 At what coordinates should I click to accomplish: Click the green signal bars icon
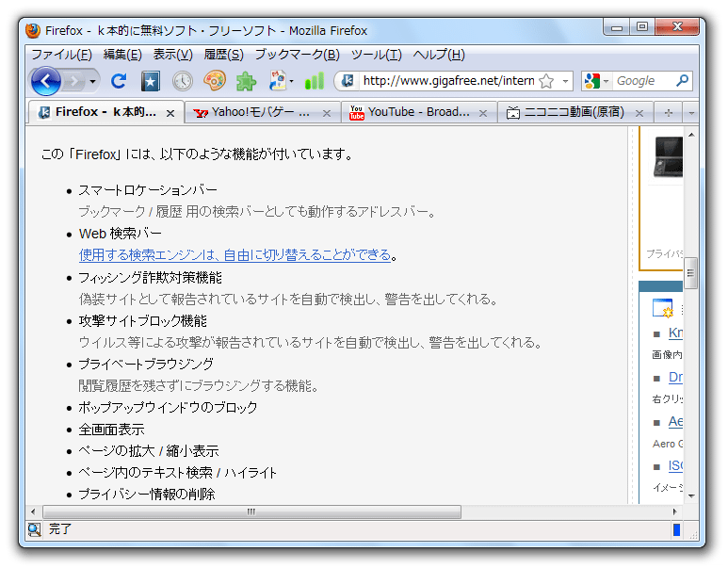[x=315, y=81]
